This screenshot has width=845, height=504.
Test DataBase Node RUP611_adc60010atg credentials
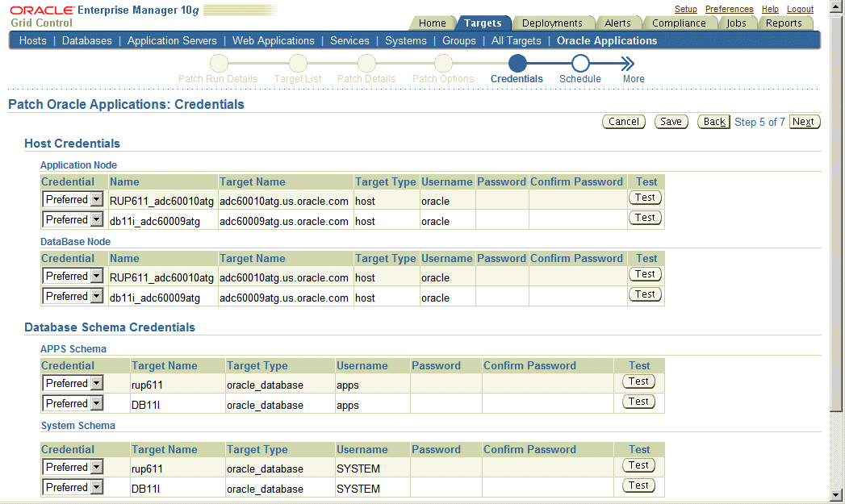click(x=645, y=274)
